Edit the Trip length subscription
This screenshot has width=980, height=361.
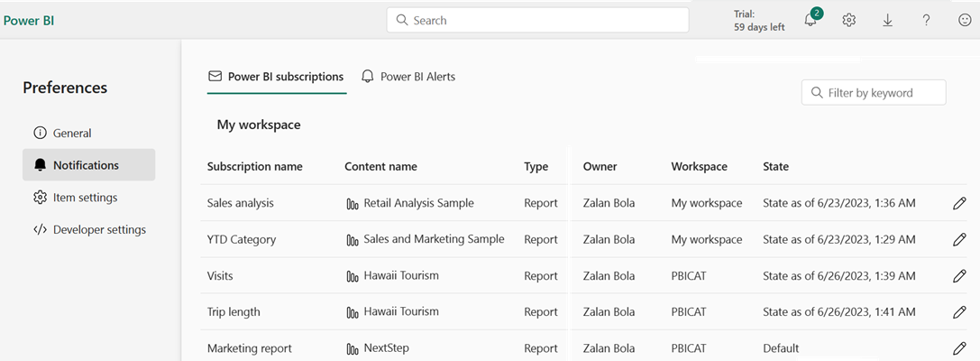[959, 312]
